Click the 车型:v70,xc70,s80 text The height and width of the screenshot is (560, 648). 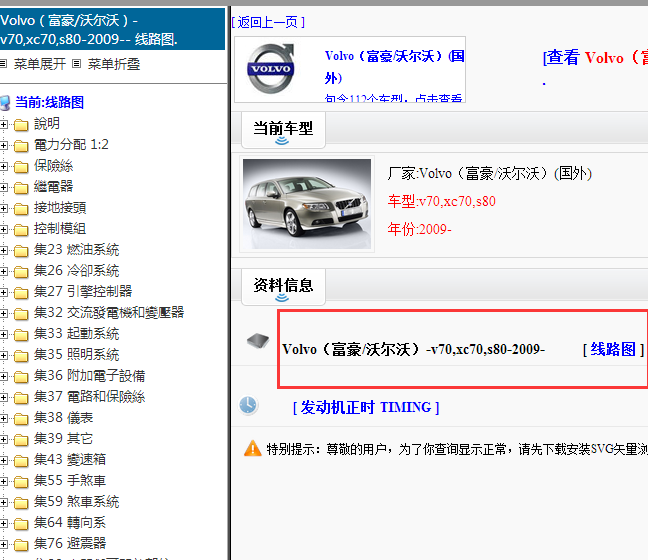(x=441, y=201)
